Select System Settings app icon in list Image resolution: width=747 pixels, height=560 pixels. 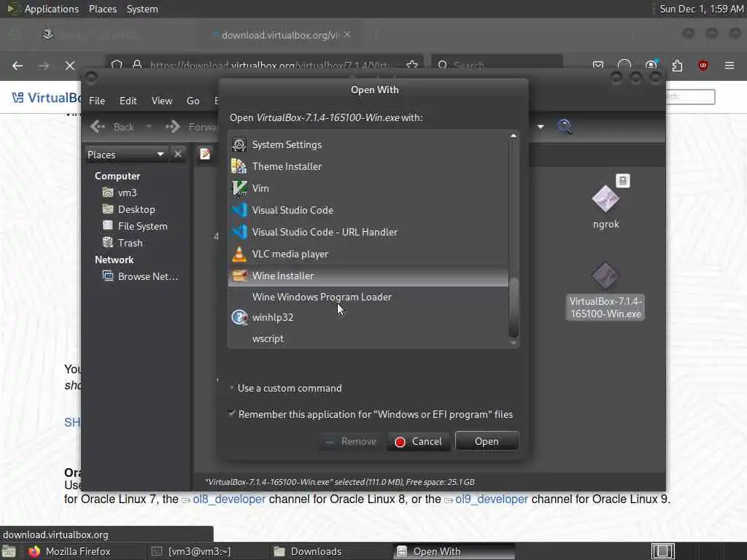click(x=239, y=145)
